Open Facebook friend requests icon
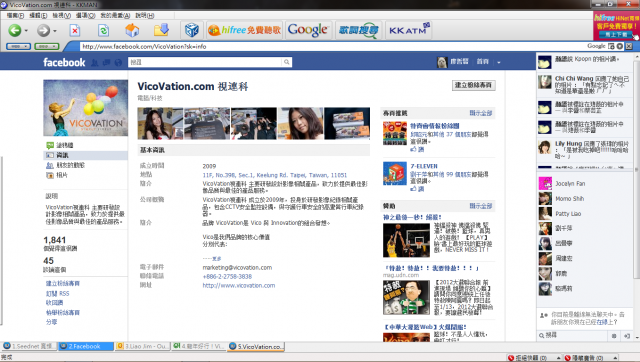The image size is (640, 362). pos(95,62)
